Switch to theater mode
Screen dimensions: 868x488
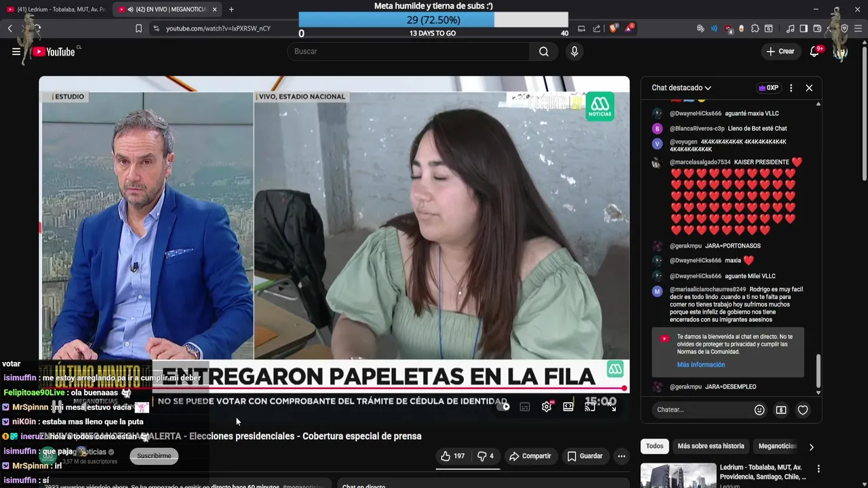[x=568, y=407]
